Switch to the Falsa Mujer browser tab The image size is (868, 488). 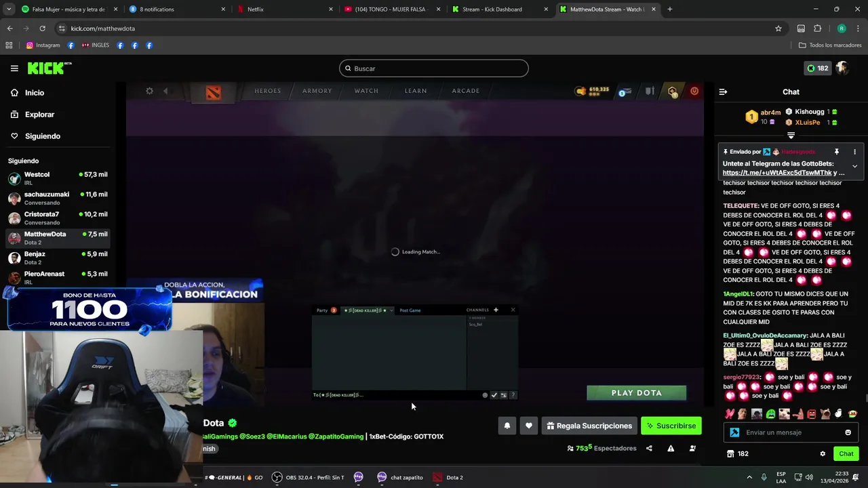[x=68, y=9]
